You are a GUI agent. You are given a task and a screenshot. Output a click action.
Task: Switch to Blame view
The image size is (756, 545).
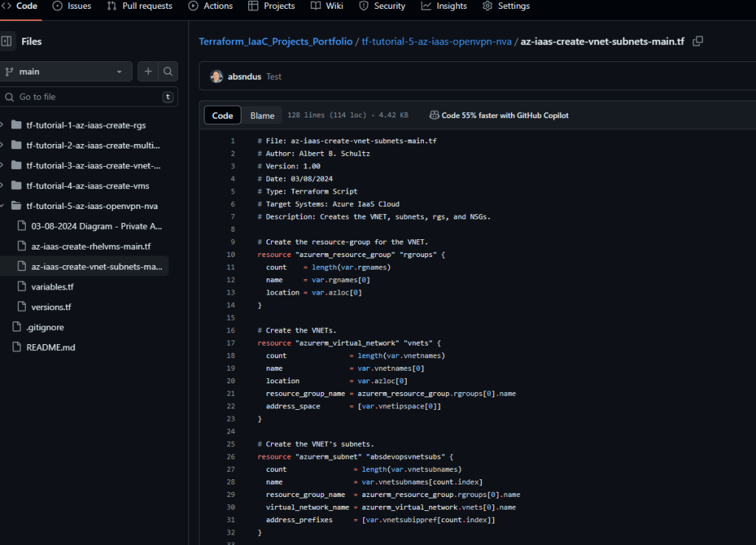coord(262,115)
